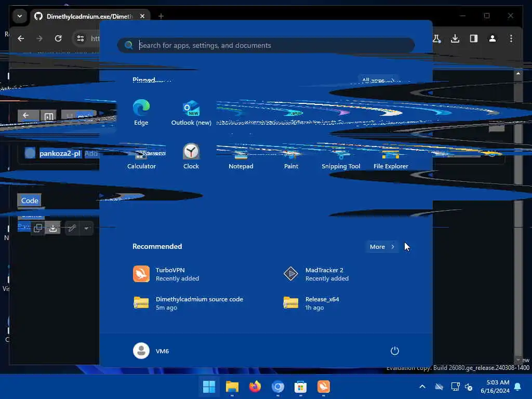Open browser downloads icon
The height and width of the screenshot is (399, 532).
pyautogui.click(x=455, y=38)
